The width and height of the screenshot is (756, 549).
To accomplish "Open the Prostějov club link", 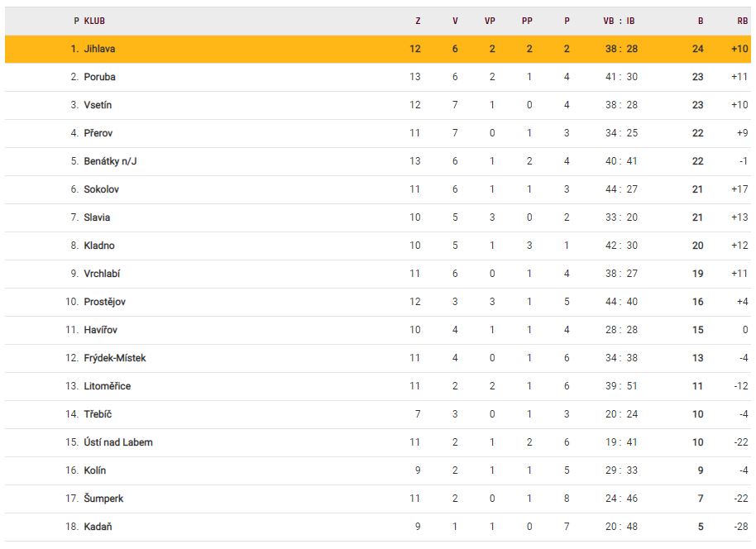I will pyautogui.click(x=104, y=302).
